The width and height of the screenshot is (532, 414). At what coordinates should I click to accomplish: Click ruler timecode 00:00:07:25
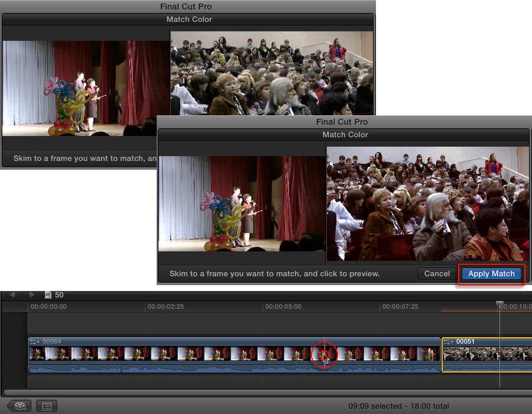(x=400, y=306)
